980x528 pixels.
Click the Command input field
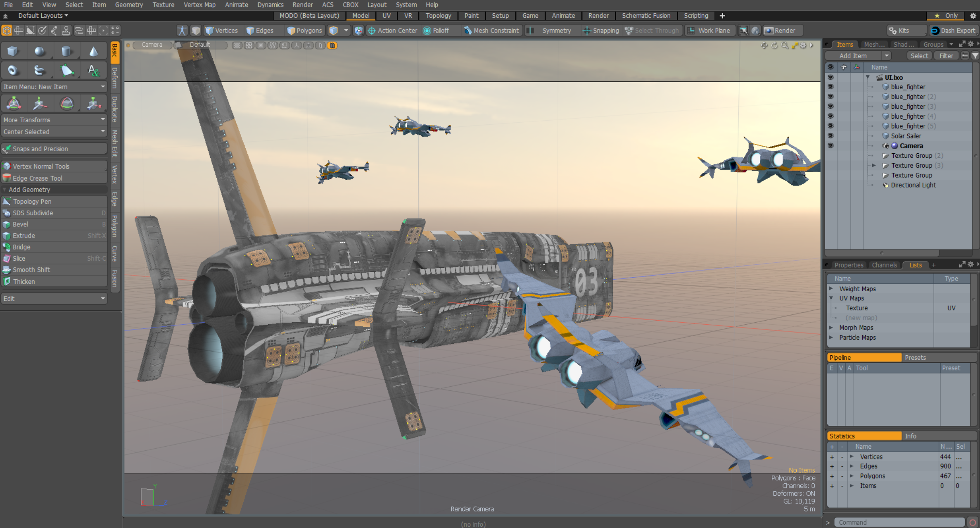pyautogui.click(x=898, y=522)
